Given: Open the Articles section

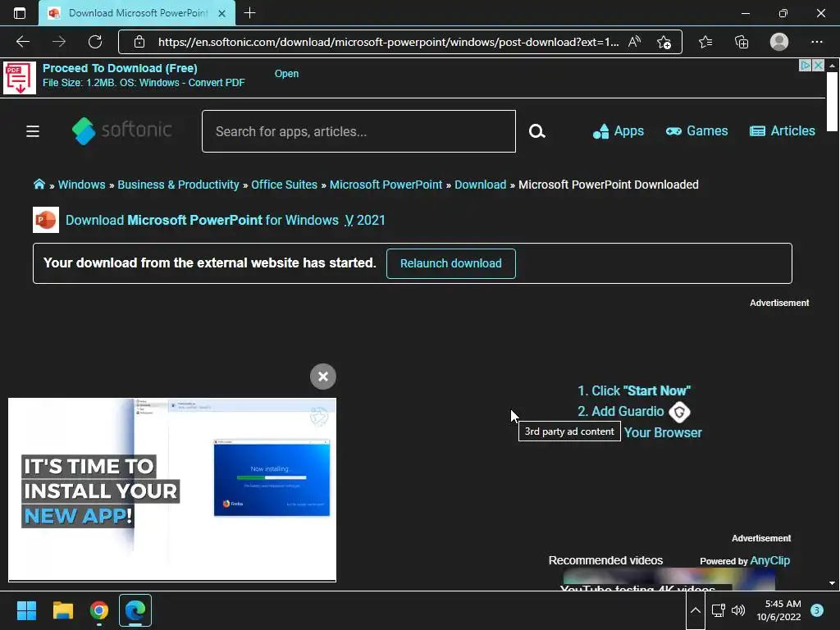Looking at the screenshot, I should tap(782, 131).
